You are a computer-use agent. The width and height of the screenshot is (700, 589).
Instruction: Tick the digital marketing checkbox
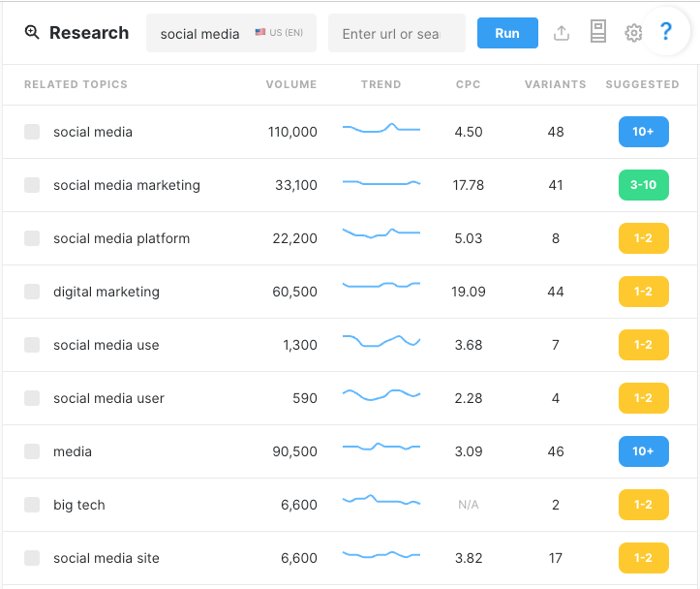[32, 292]
